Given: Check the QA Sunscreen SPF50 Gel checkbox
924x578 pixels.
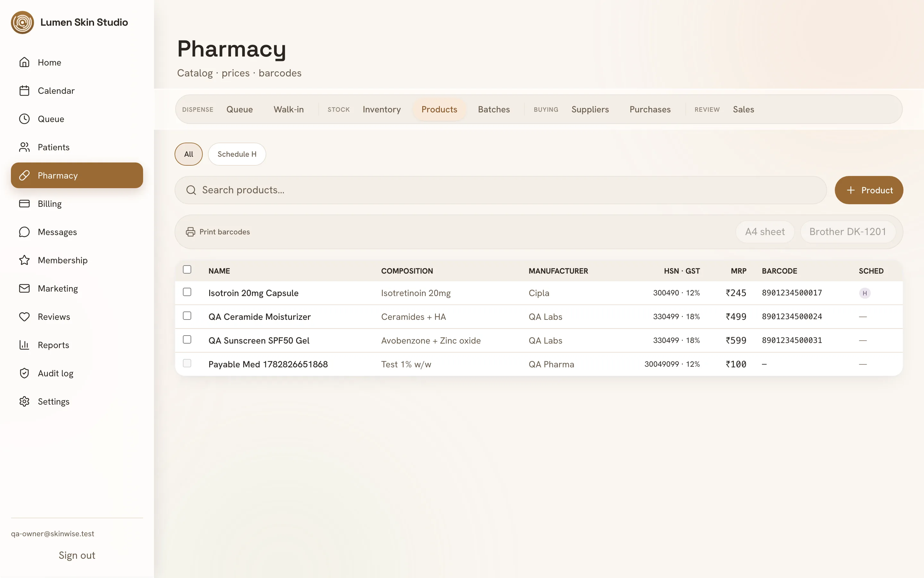Looking at the screenshot, I should pyautogui.click(x=187, y=339).
